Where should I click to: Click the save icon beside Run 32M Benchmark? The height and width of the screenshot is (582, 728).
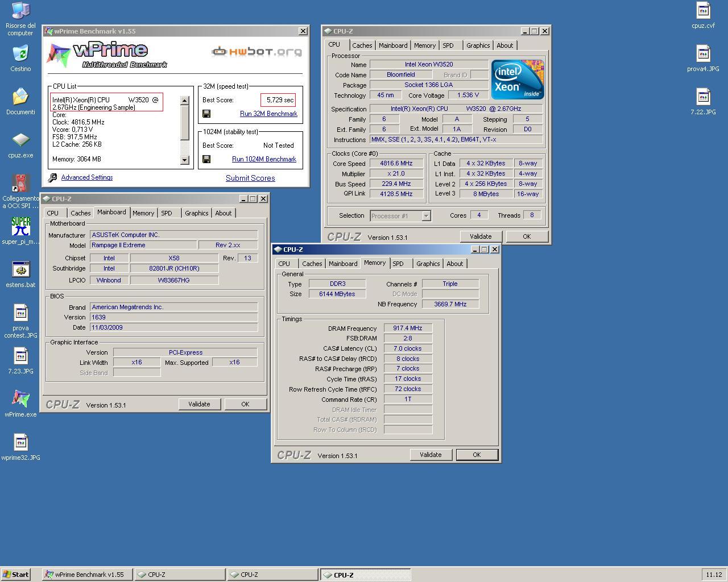tap(206, 114)
